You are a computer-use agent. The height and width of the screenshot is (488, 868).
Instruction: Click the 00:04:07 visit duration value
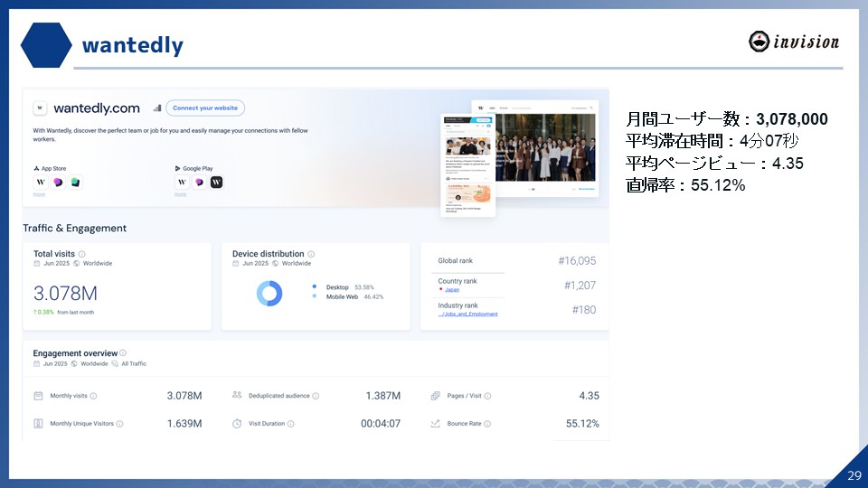[381, 423]
